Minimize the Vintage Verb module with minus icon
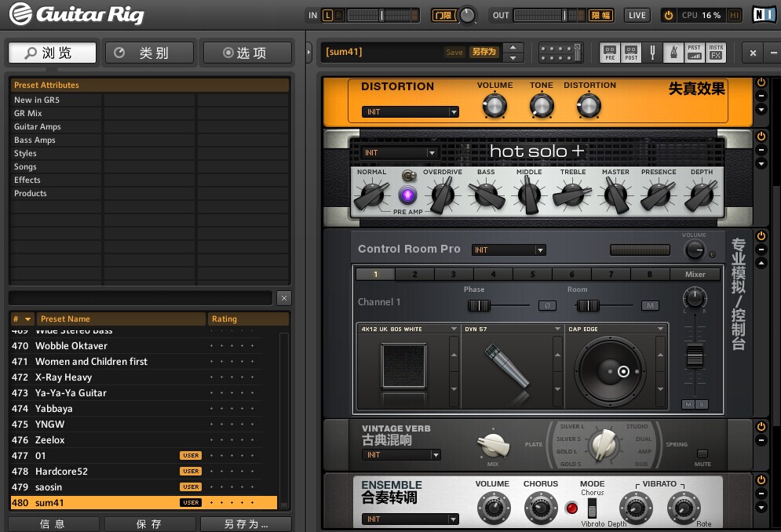The image size is (781, 532). pos(761,440)
